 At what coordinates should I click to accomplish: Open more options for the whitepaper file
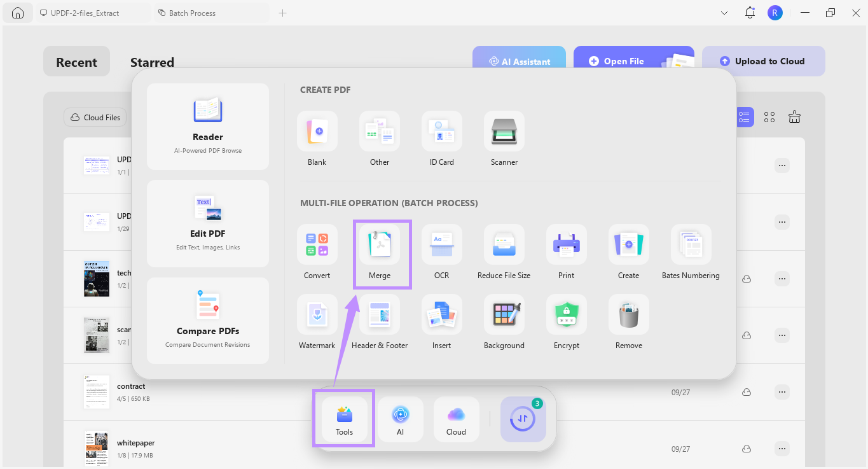point(782,448)
